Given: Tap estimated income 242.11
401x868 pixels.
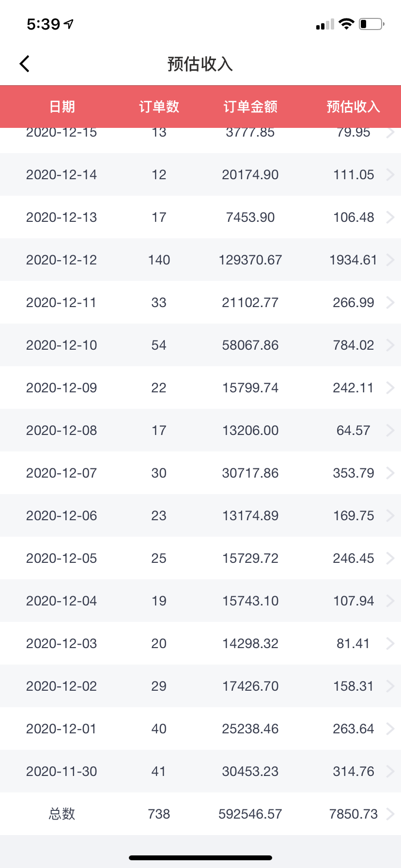Looking at the screenshot, I should [353, 387].
